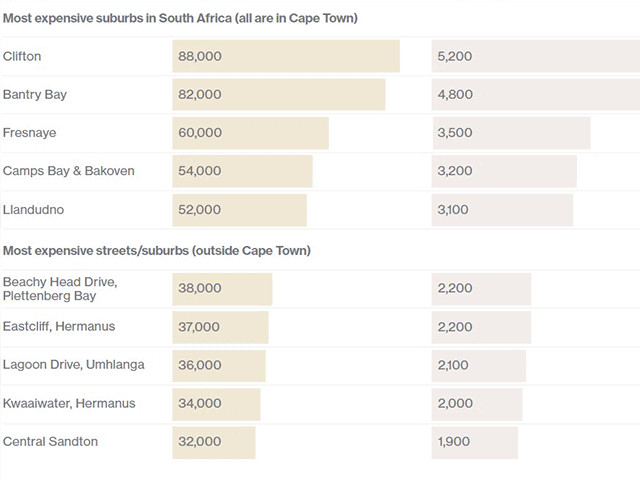The image size is (640, 480).
Task: Select the Clifton row label
Action: pyautogui.click(x=23, y=57)
